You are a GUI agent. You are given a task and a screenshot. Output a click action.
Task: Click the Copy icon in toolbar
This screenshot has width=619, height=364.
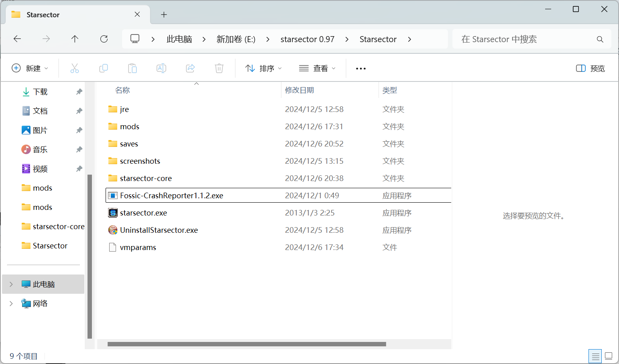(x=104, y=68)
